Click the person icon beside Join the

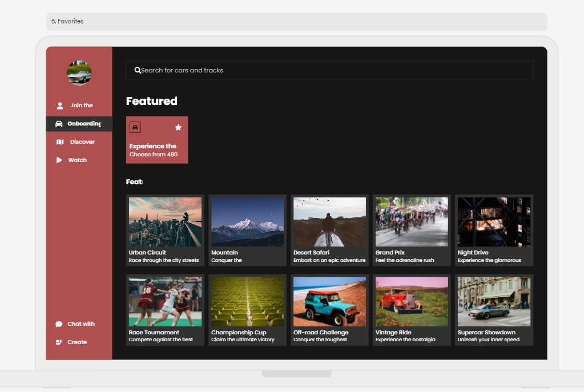click(59, 106)
